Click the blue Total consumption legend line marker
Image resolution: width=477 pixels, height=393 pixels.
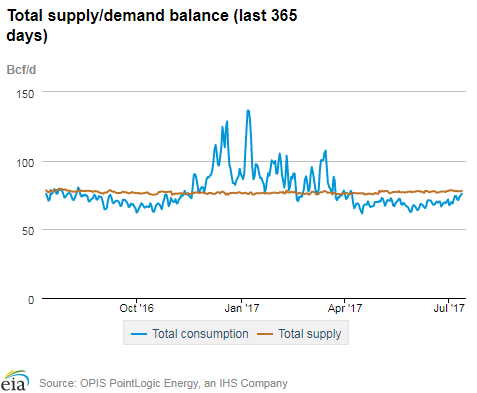(139, 334)
